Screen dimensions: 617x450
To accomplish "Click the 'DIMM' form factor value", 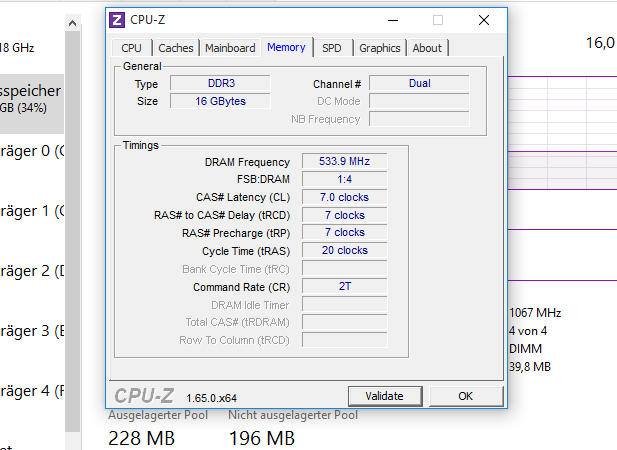I will [x=525, y=349].
